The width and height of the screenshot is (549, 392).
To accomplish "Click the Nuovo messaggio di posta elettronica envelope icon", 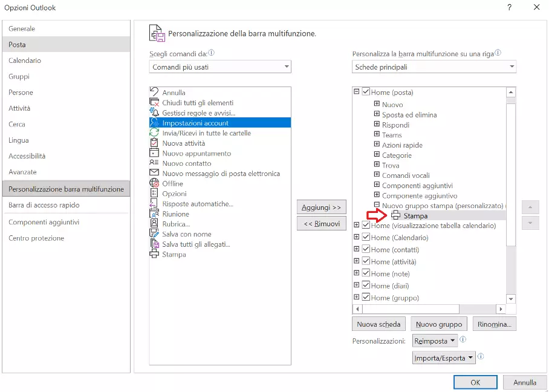I will pyautogui.click(x=154, y=173).
